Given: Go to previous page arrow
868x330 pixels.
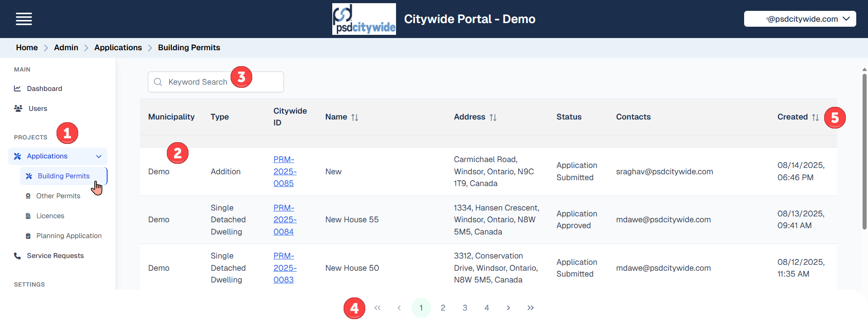Looking at the screenshot, I should click(399, 308).
